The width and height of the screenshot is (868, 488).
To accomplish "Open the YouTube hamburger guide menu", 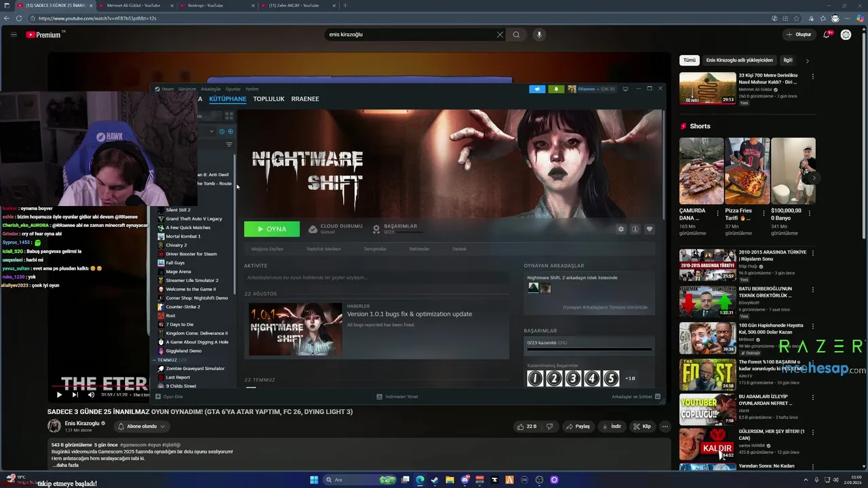I will pyautogui.click(x=14, y=35).
